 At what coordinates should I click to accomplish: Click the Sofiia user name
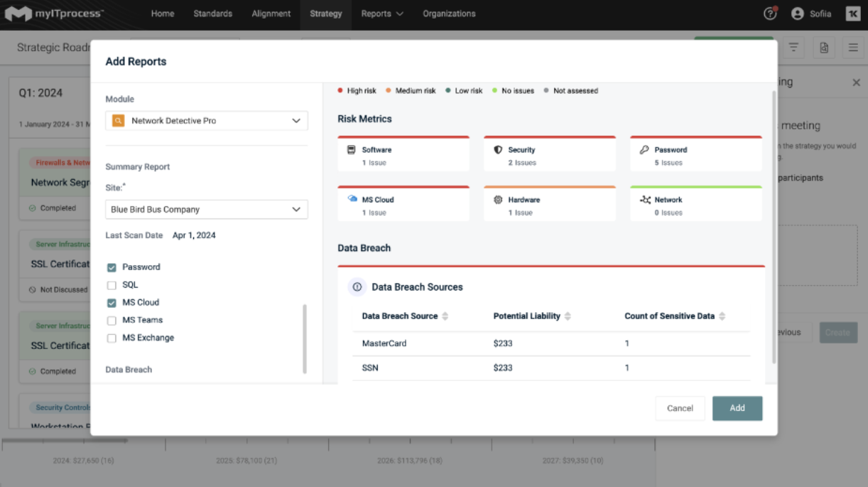coord(821,14)
